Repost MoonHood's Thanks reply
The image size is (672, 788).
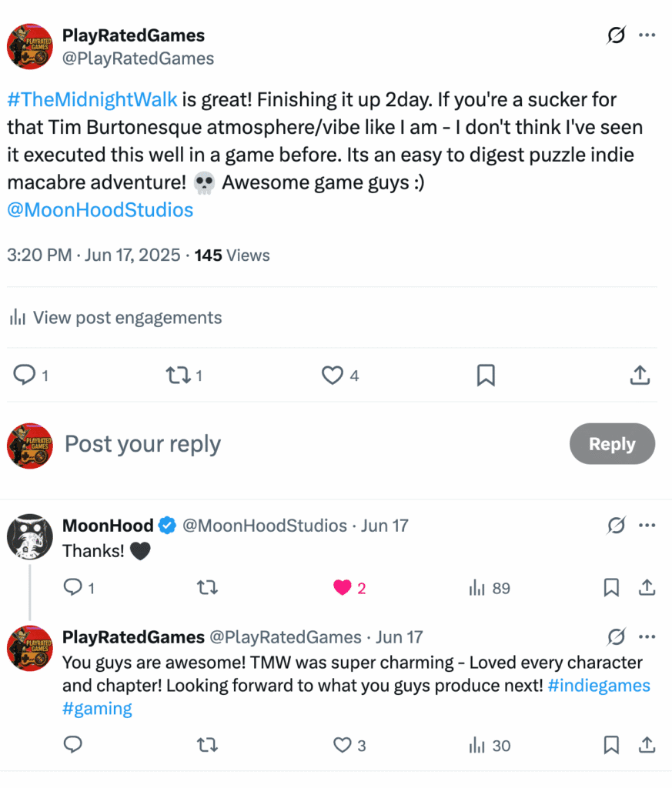click(x=208, y=589)
